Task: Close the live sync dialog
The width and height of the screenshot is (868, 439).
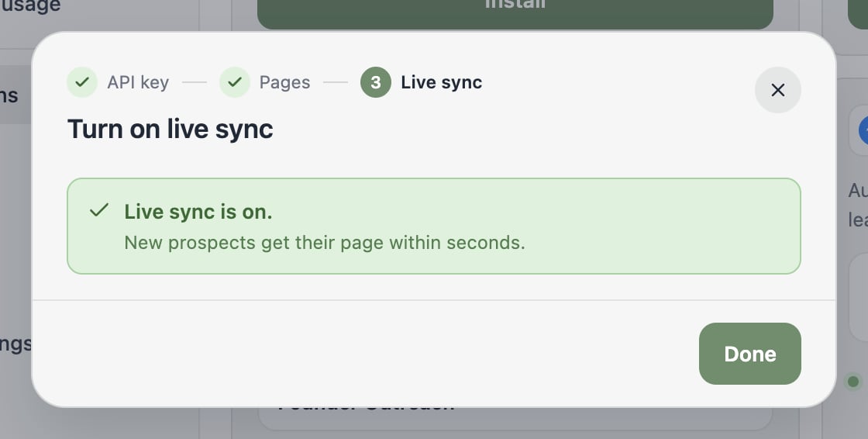Action: click(778, 90)
